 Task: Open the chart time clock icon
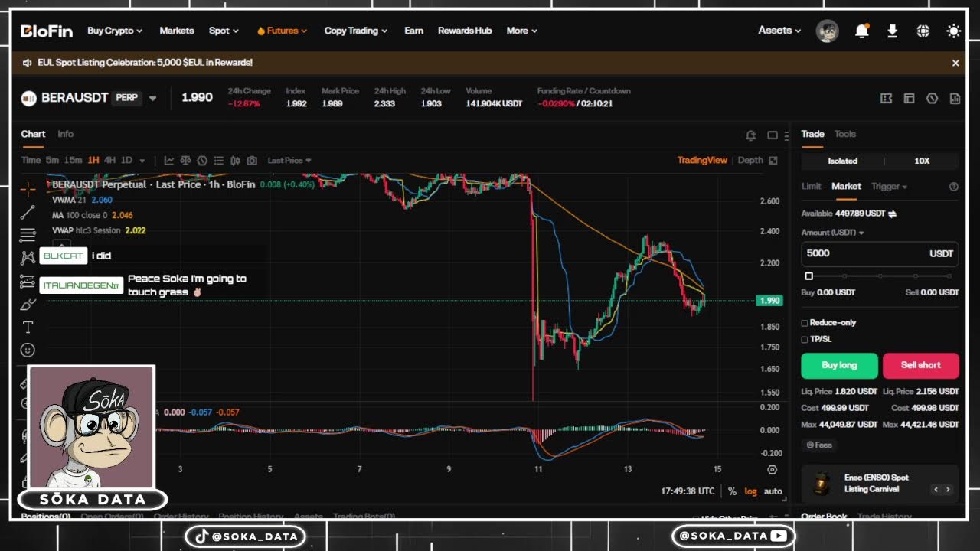202,161
